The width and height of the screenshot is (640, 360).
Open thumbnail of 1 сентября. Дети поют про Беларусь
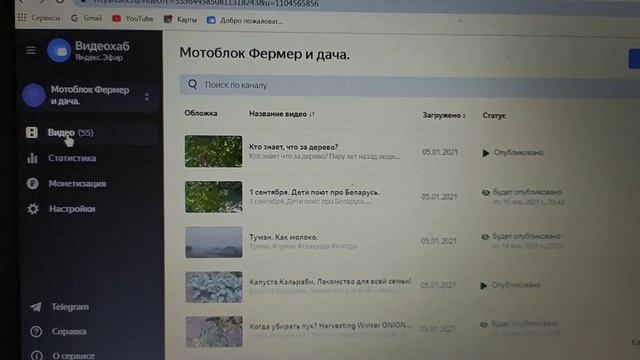click(213, 197)
